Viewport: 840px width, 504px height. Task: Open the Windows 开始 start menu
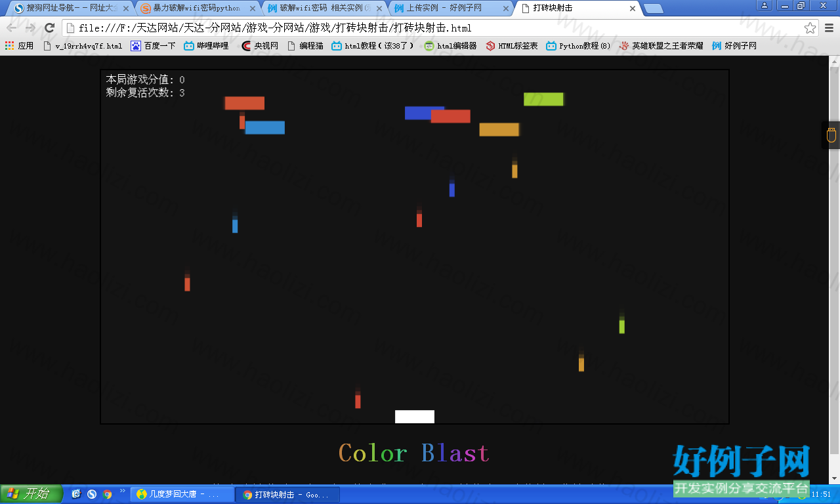click(31, 494)
